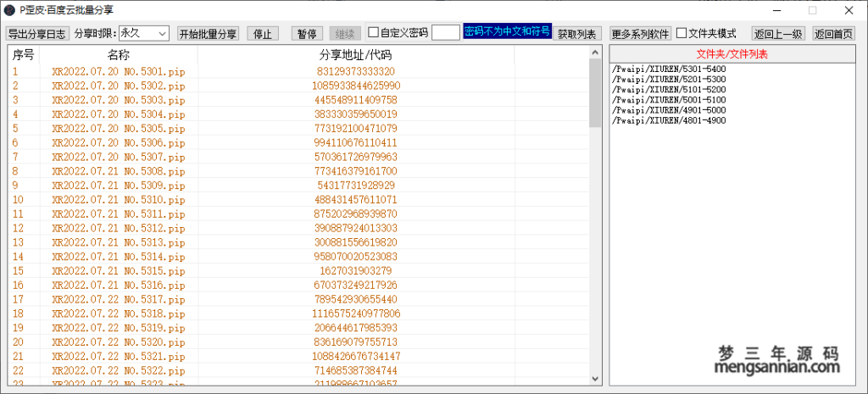Click the P歪皮 app icon in title bar

click(x=9, y=9)
